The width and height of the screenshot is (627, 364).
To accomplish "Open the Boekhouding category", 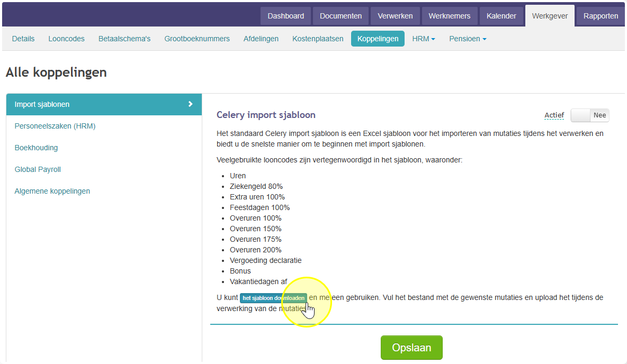I will [x=36, y=148].
